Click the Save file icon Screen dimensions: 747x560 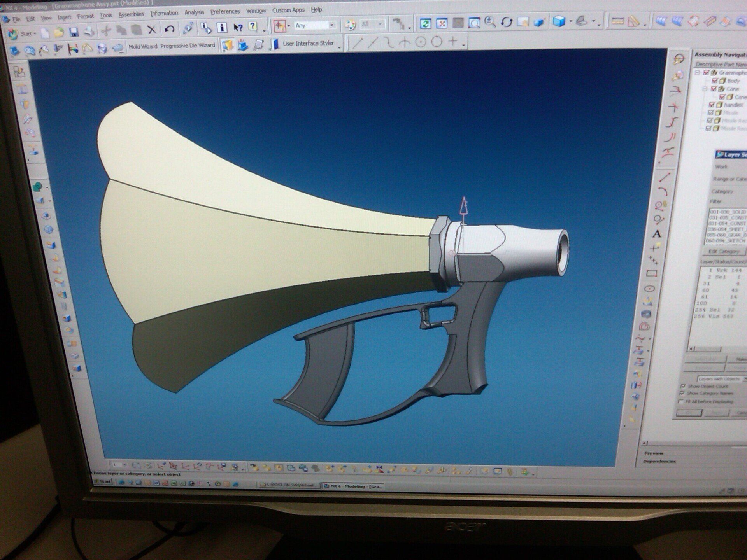click(74, 31)
